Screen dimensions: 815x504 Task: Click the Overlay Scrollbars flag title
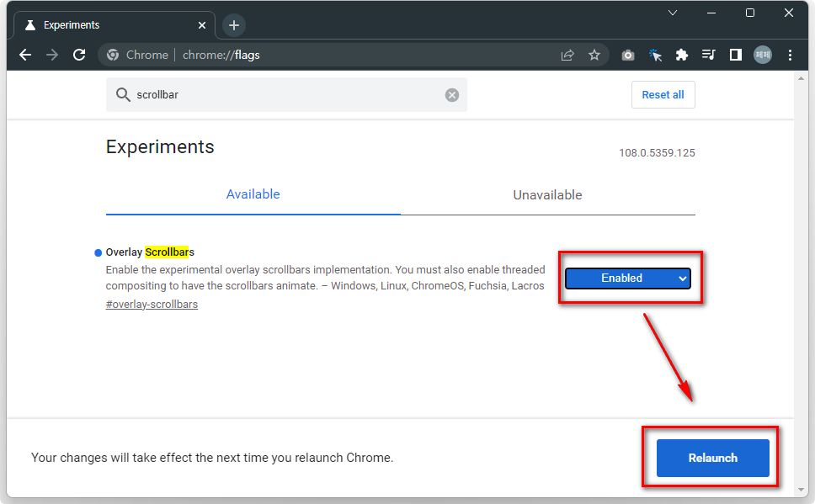150,252
